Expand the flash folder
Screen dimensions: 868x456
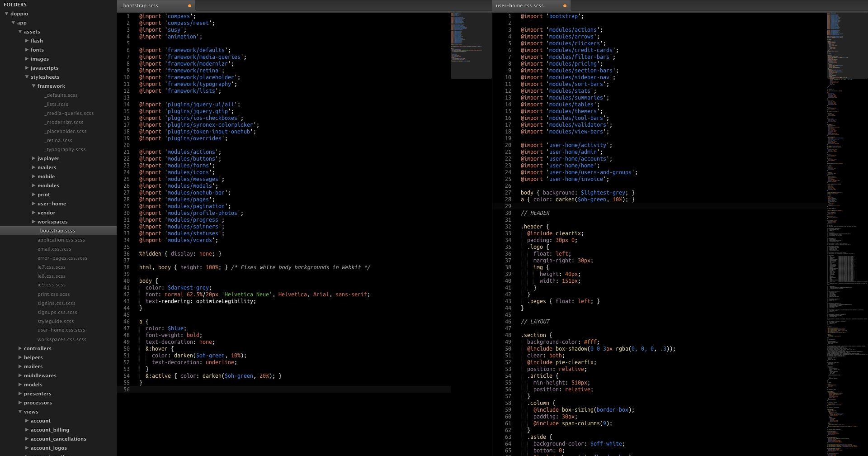pos(27,41)
